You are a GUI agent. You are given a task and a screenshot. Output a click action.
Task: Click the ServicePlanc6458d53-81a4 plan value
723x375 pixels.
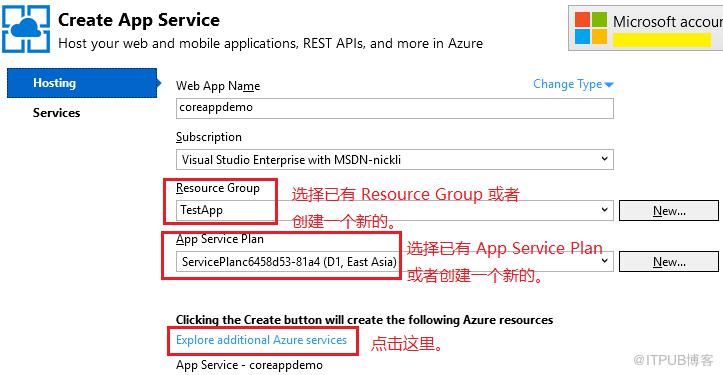(x=289, y=262)
